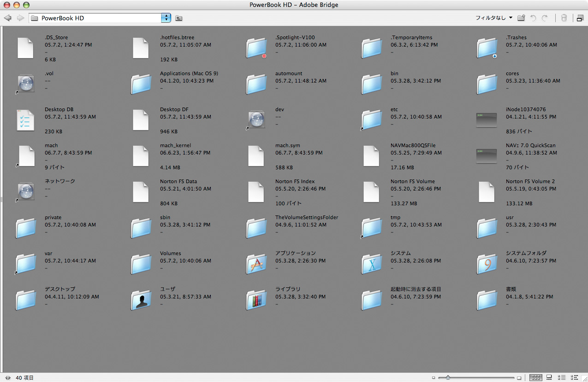Switch to filmstrip view

549,377
